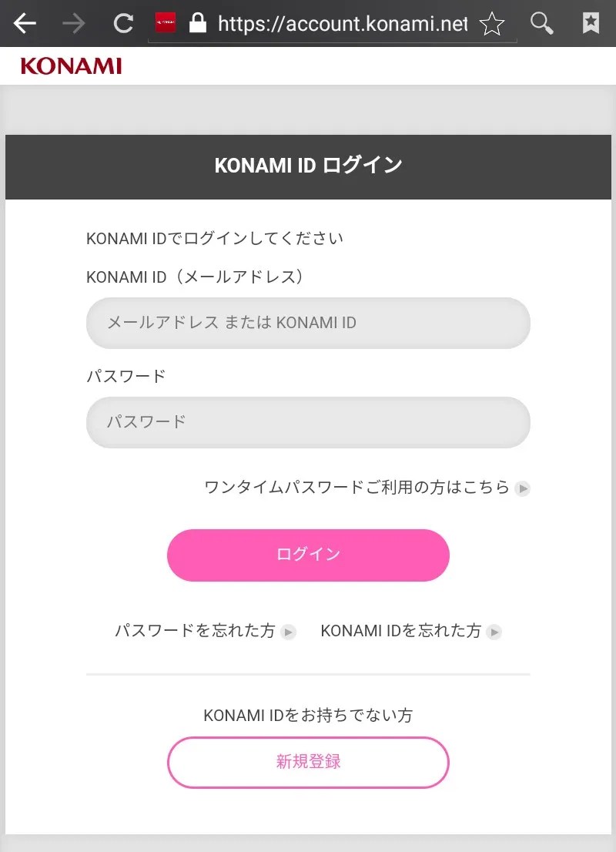The image size is (616, 852).
Task: Click arrow beside ワンタイムパスワード link
Action: (x=523, y=488)
